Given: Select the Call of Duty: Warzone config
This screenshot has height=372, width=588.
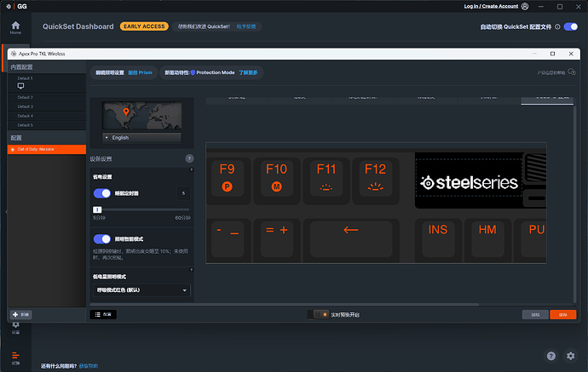Looking at the screenshot, I should [44, 149].
